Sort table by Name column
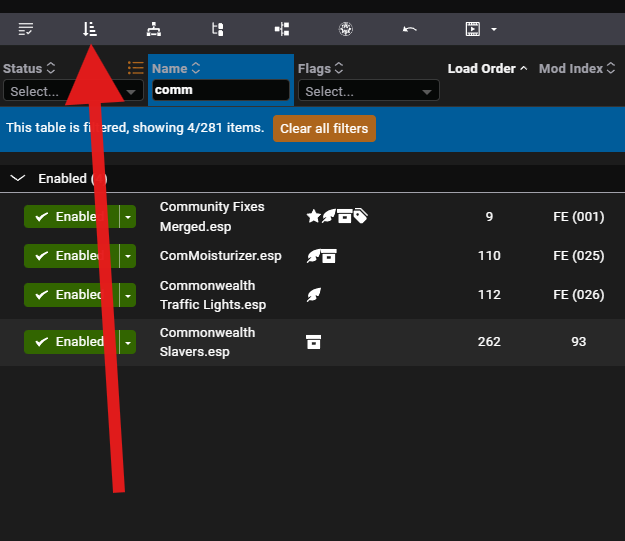Screen dimensions: 625x541 pos(176,68)
